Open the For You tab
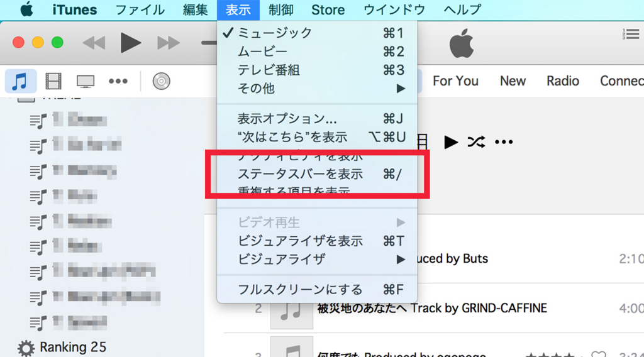This screenshot has height=357, width=644. [x=455, y=81]
